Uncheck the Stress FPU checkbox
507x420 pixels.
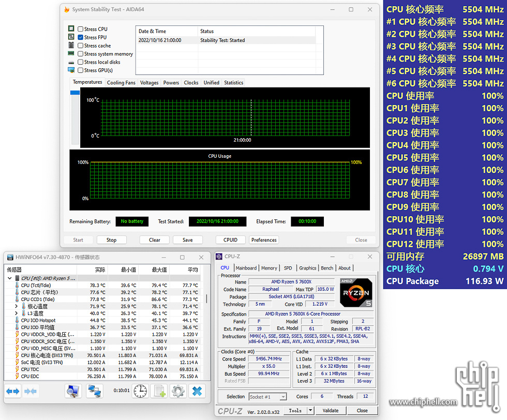point(81,38)
